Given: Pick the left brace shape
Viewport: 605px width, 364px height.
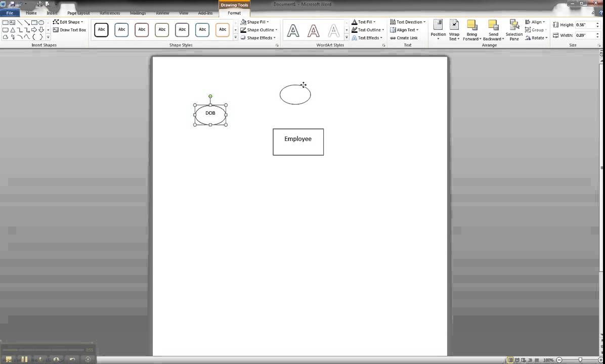Looking at the screenshot, I should pyautogui.click(x=33, y=37).
